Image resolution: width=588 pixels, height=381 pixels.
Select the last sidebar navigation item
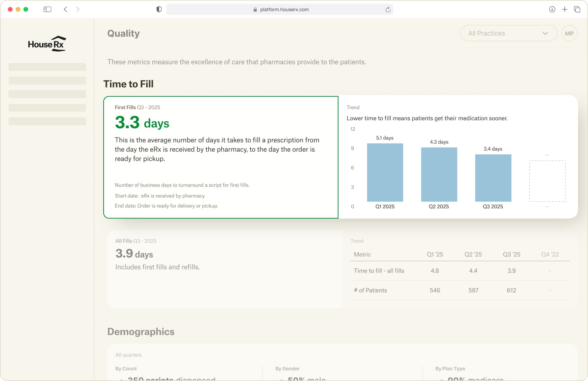47,121
